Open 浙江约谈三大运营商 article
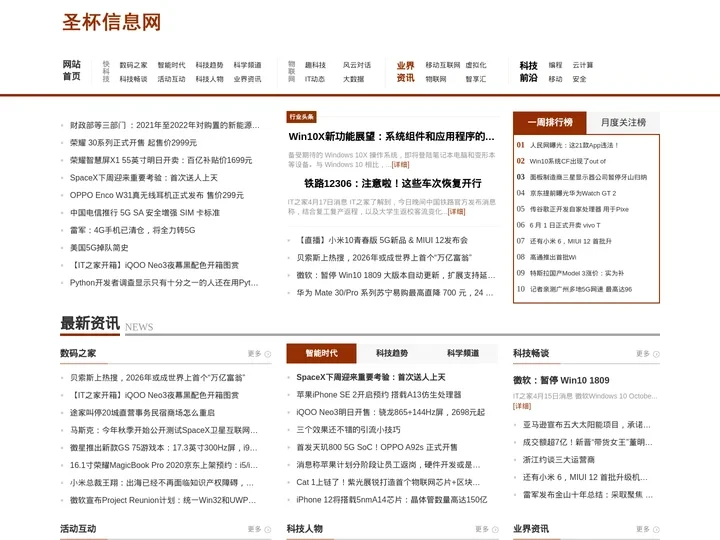 [558, 460]
